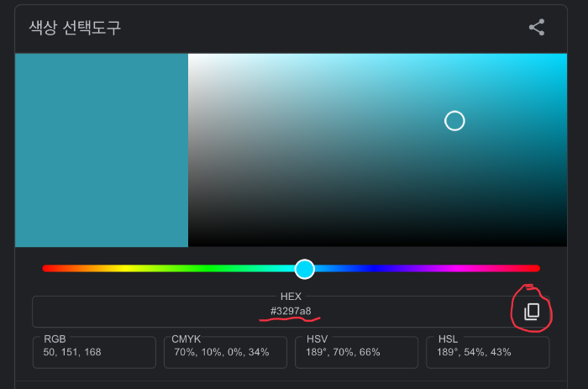Viewport: 588px width, 389px height.
Task: Click the RGB field 50, 151, 168
Action: tap(94, 352)
